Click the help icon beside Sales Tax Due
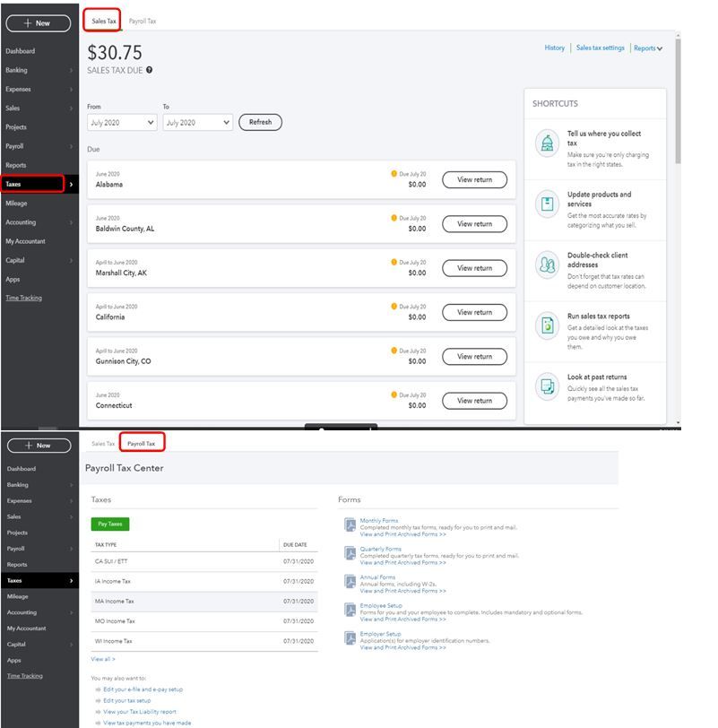Viewport: 718px width, 728px height. coord(149,70)
